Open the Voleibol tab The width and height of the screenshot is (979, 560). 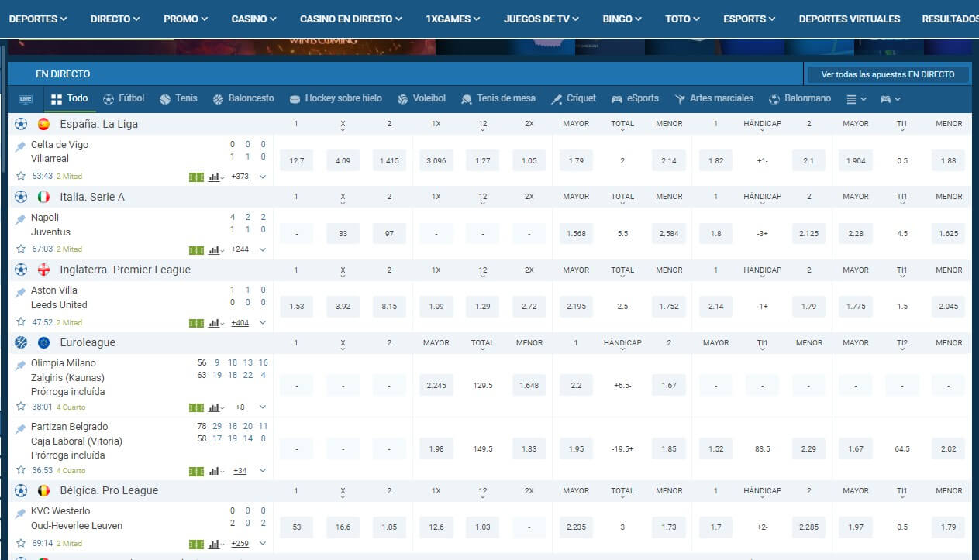pos(421,99)
